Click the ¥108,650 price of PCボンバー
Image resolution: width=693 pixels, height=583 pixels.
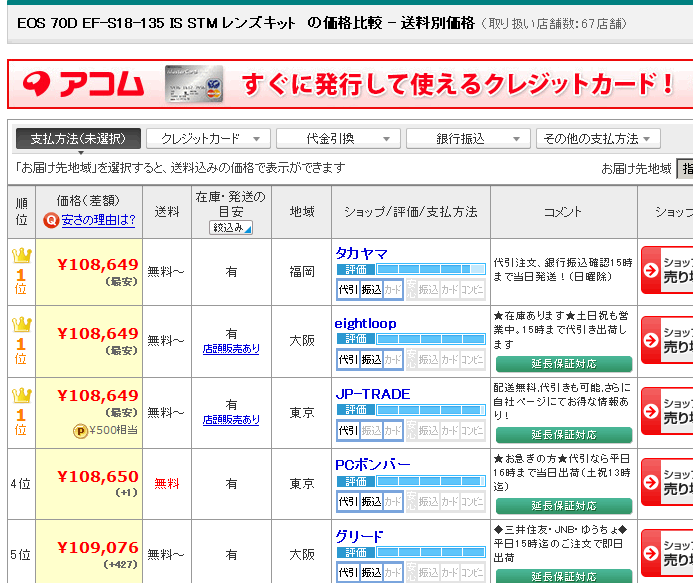point(98,476)
